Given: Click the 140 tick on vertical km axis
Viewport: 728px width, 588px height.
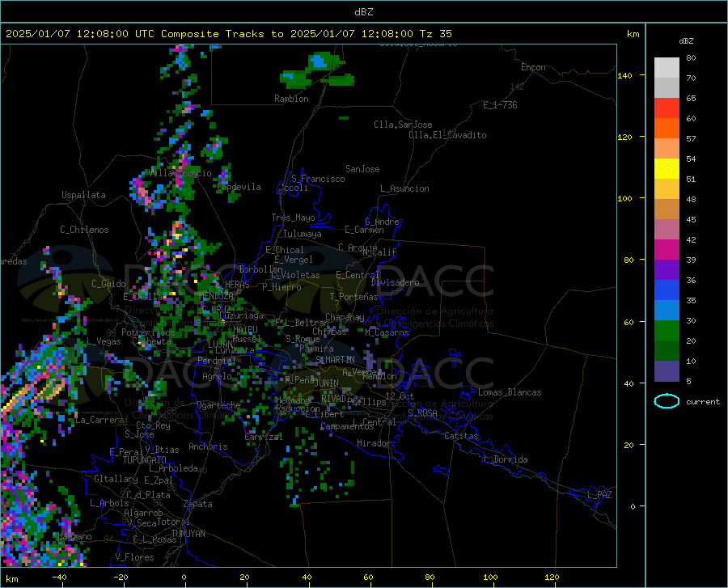Looking at the screenshot, I should click(x=624, y=75).
